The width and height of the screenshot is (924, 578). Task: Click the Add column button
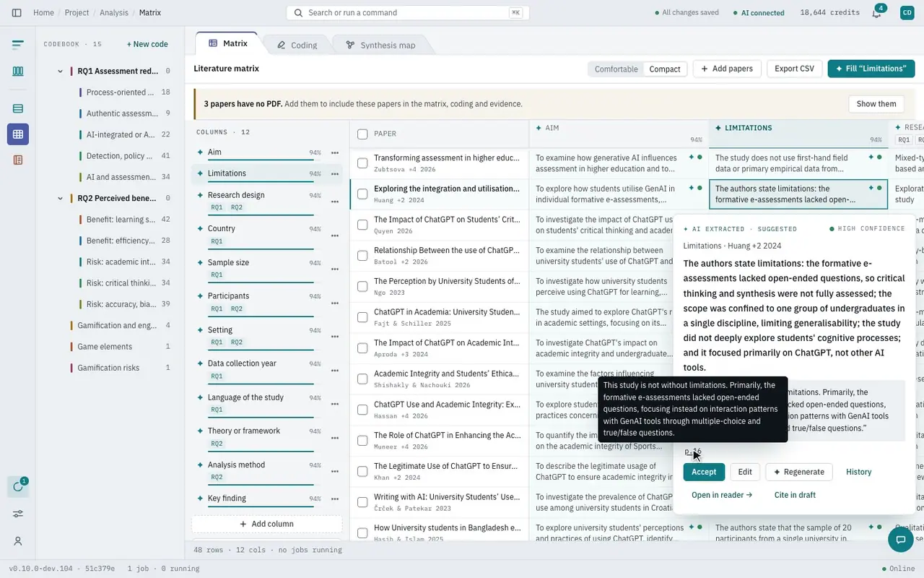click(267, 524)
